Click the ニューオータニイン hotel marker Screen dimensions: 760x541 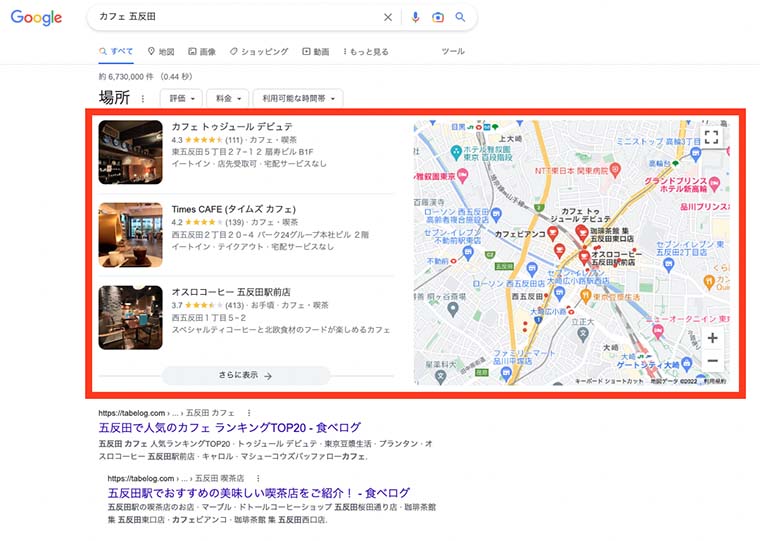[658, 332]
